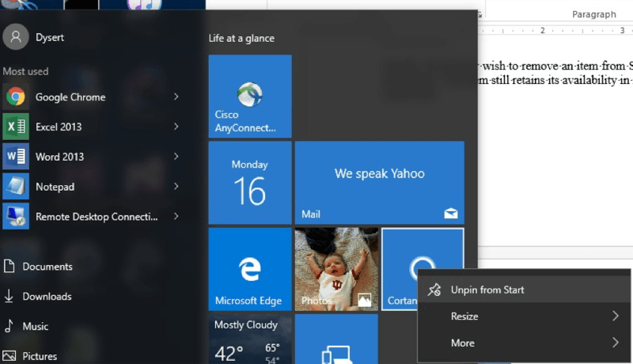The height and width of the screenshot is (364, 633).
Task: Open the Dysert user account avatar
Action: [16, 36]
